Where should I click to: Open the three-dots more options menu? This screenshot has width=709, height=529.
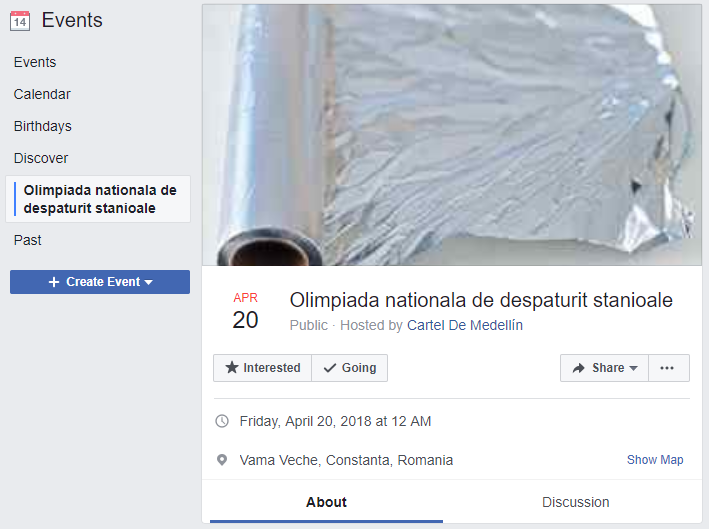(669, 368)
